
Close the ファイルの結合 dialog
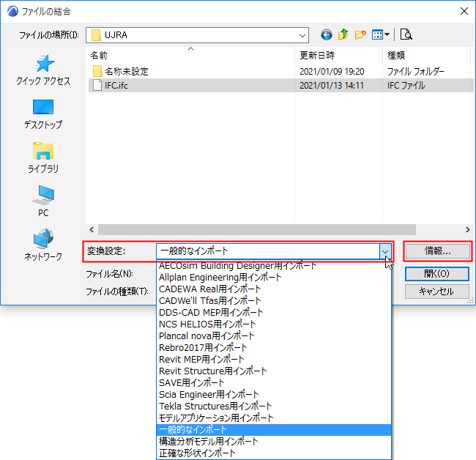coord(464,11)
